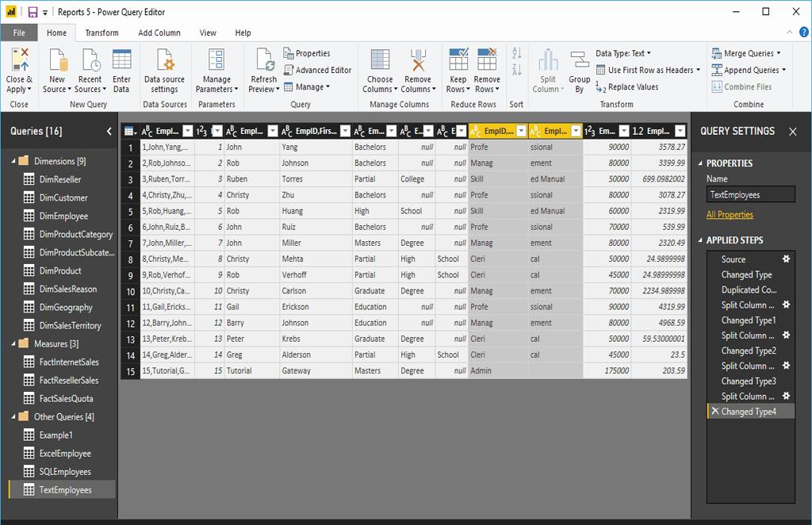Switch to the Transform tab
The height and width of the screenshot is (525, 812).
click(102, 33)
